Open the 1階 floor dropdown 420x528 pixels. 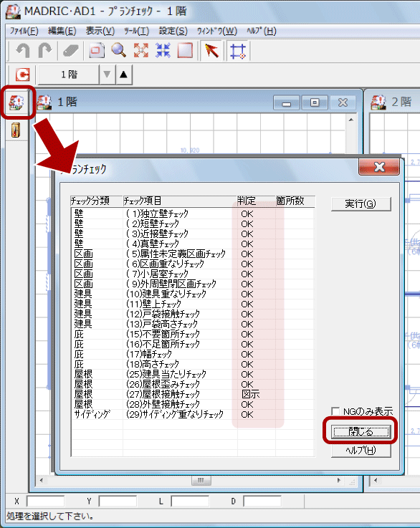click(69, 75)
